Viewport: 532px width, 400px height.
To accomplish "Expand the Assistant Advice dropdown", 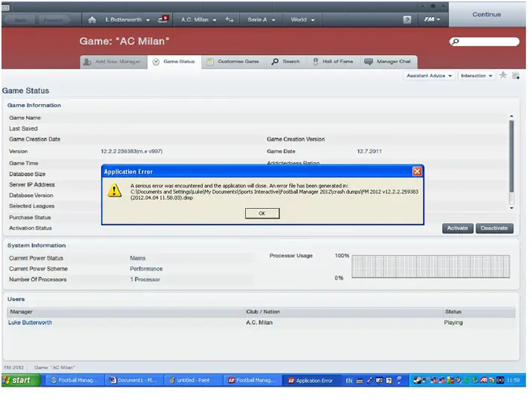I will point(429,76).
